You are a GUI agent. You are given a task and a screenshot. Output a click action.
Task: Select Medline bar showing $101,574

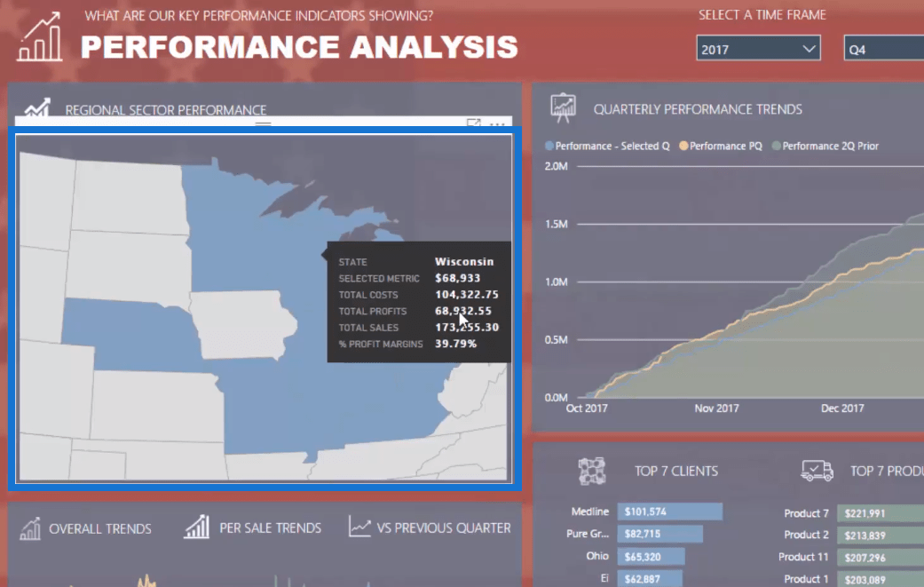click(670, 512)
